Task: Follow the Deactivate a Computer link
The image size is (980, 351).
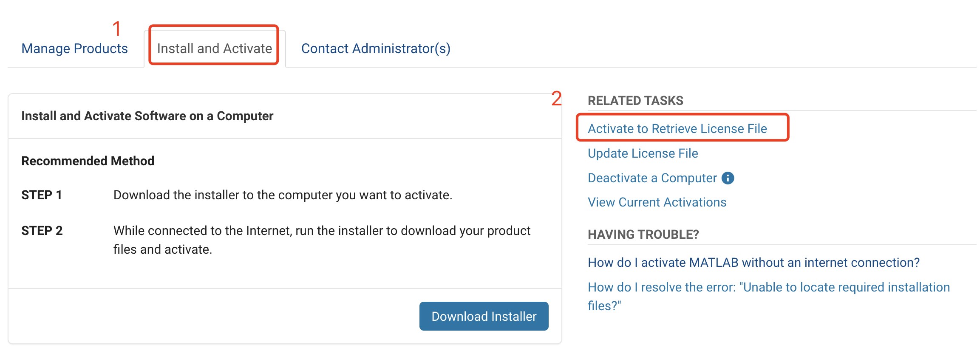Action: pos(652,178)
